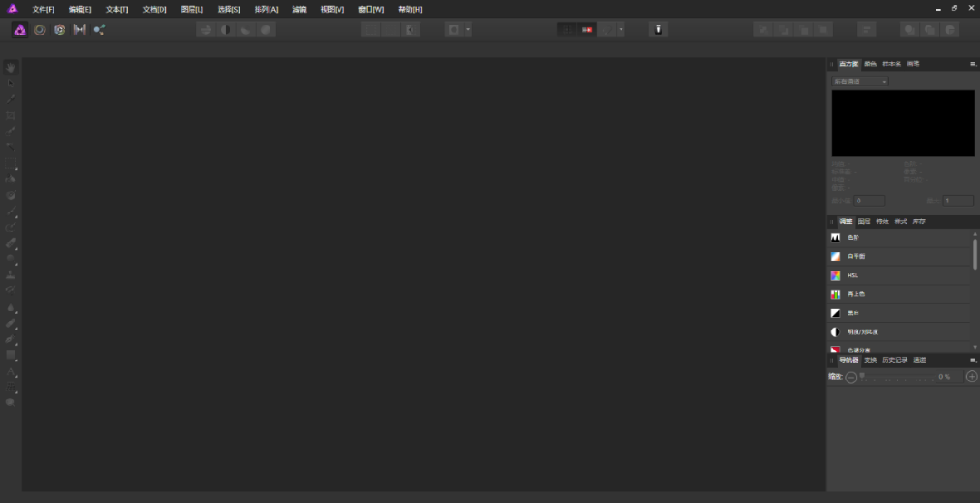Screen dimensions: 980x503
Task: Click the 色阶 (Levels) adjustment
Action: click(x=853, y=237)
